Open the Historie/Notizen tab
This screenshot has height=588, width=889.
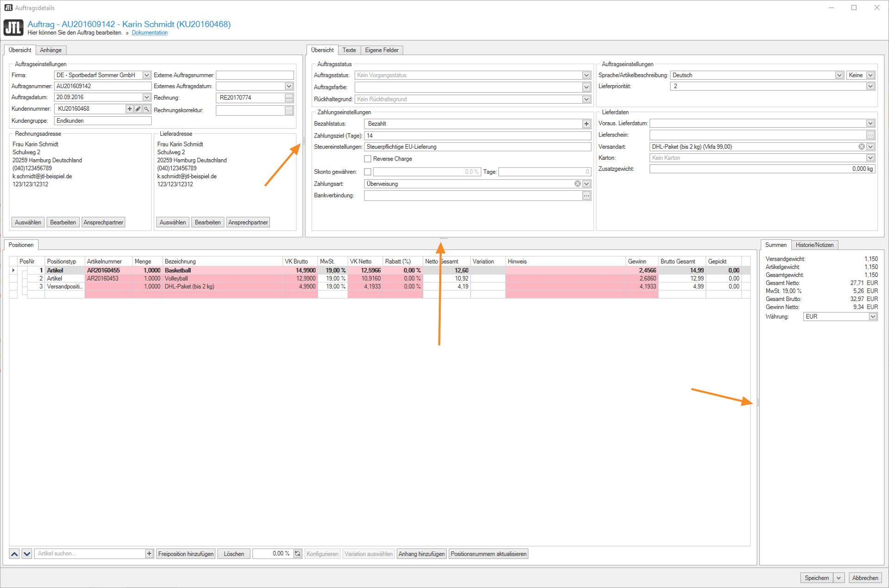pyautogui.click(x=814, y=245)
